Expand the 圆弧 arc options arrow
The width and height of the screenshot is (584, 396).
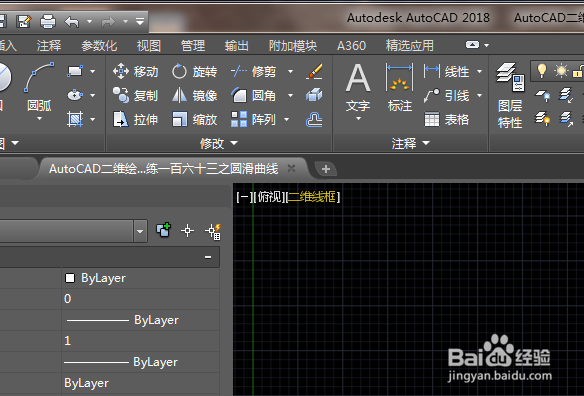pos(39,119)
